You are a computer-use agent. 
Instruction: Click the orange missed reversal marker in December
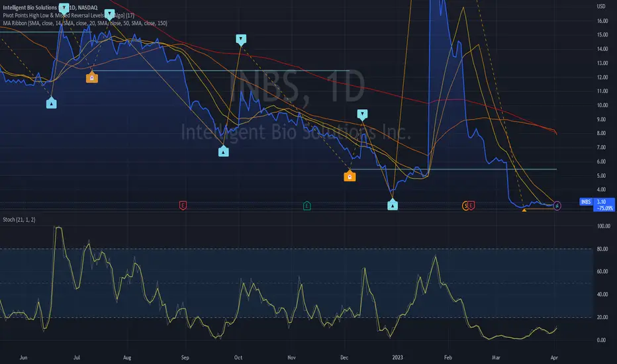coord(350,177)
